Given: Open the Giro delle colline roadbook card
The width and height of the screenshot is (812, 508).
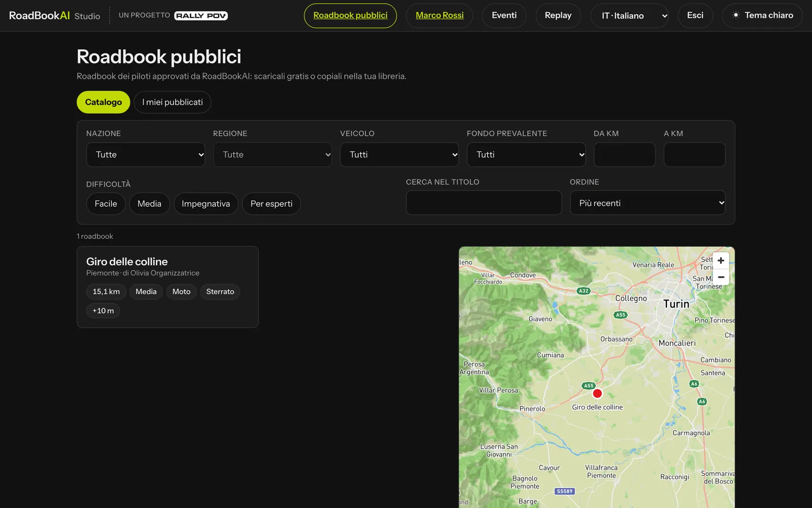Looking at the screenshot, I should coord(167,287).
